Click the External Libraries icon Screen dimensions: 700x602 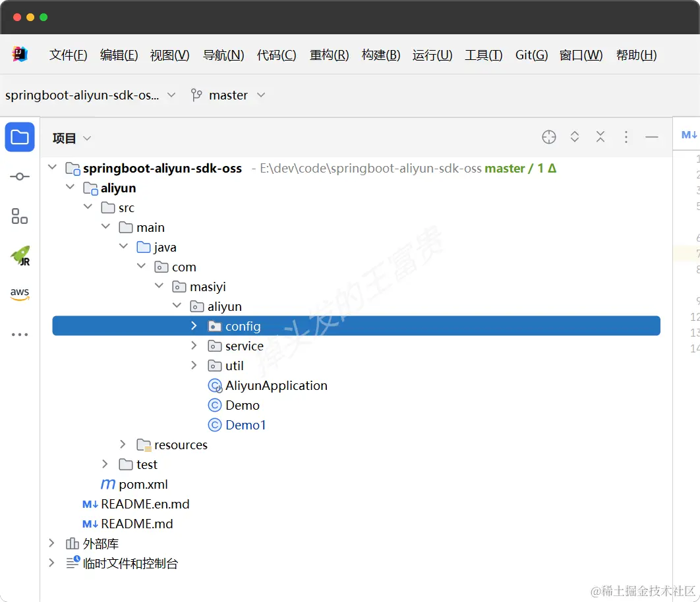(x=73, y=543)
